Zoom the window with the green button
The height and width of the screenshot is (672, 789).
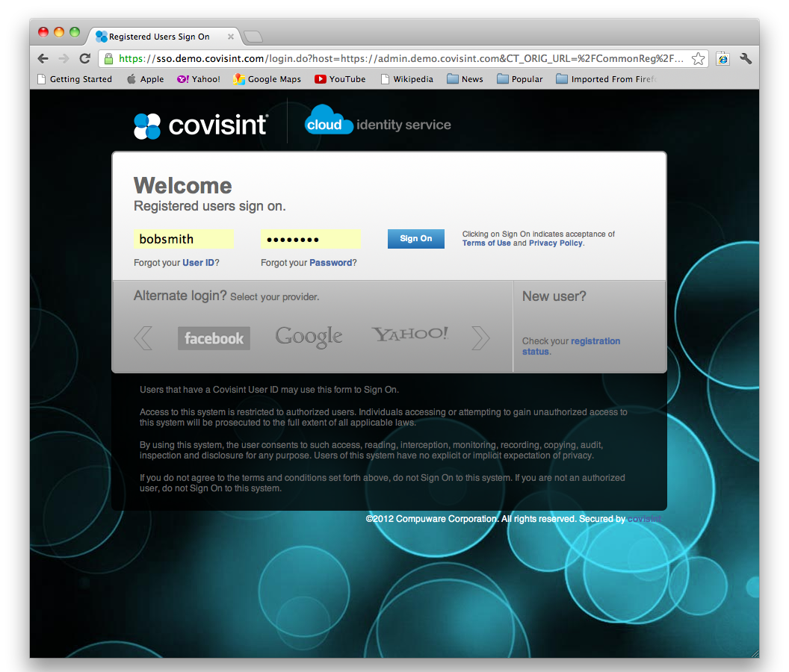click(x=75, y=32)
